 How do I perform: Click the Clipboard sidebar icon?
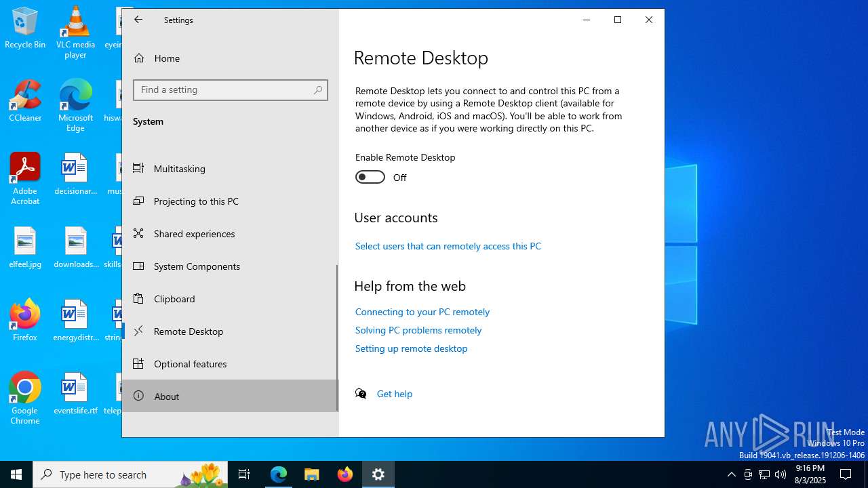coord(138,298)
